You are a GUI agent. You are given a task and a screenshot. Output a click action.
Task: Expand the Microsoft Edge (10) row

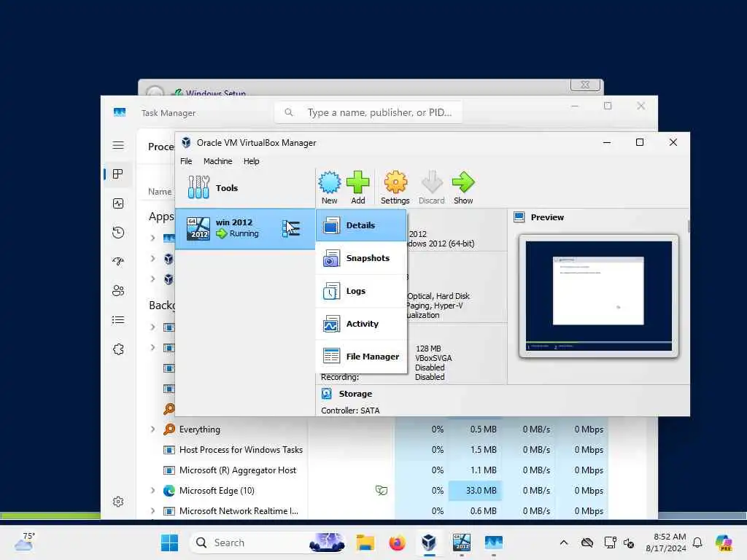(152, 491)
